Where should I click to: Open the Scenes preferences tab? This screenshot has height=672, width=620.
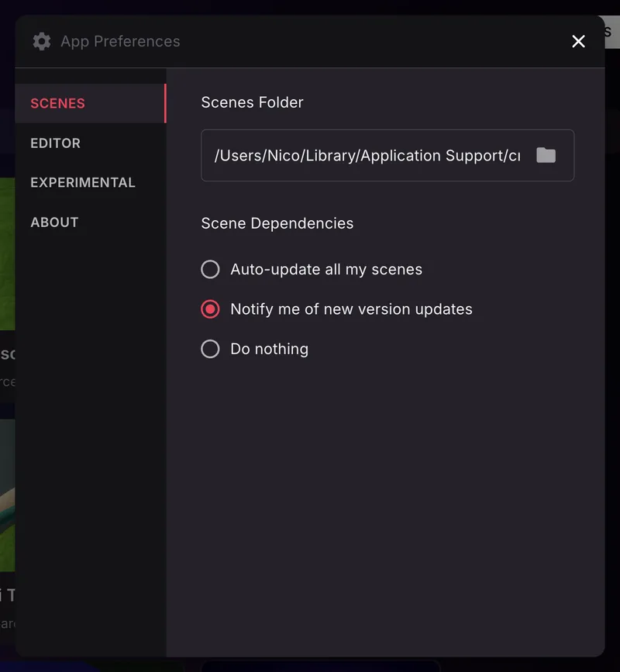(x=91, y=103)
